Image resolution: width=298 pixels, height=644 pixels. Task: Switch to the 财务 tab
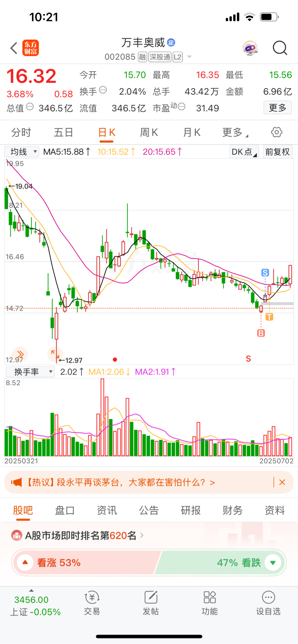tap(232, 510)
